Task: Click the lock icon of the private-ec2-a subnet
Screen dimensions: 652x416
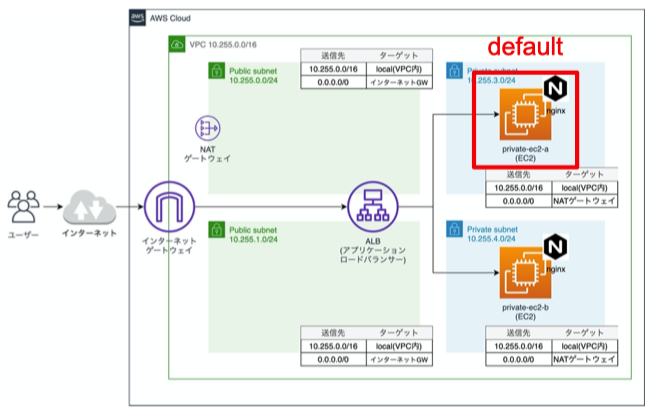Action: pyautogui.click(x=454, y=71)
